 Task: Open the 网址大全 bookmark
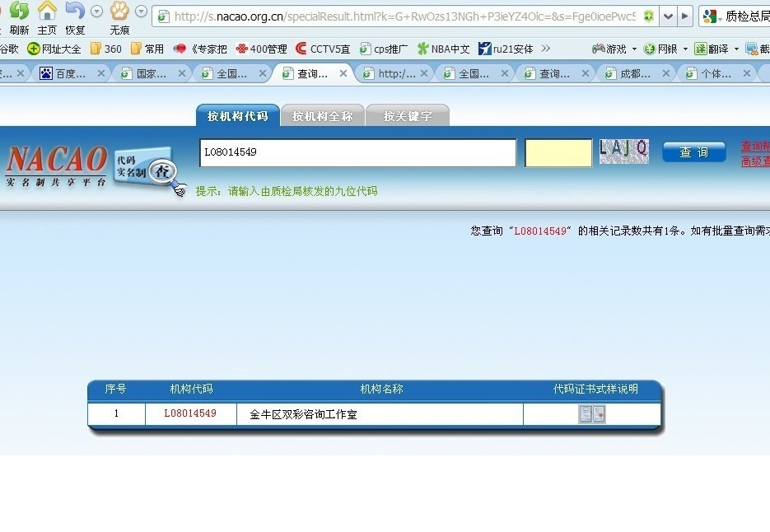tap(54, 49)
